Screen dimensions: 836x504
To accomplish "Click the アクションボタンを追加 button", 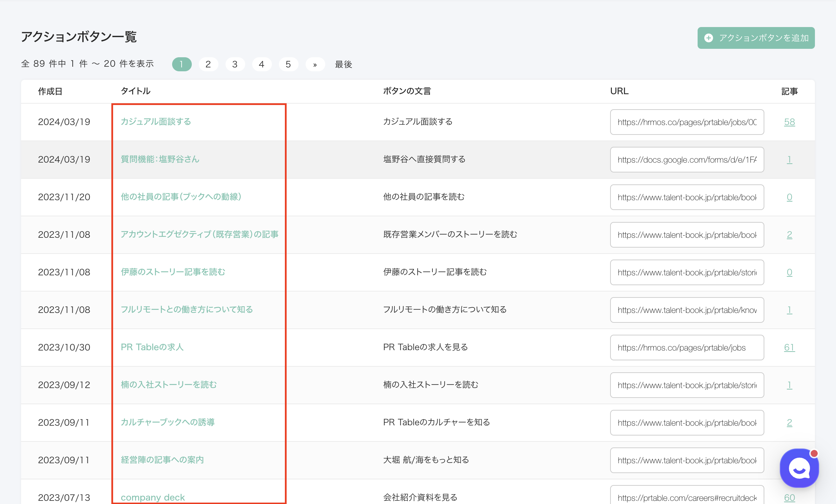I will [756, 38].
